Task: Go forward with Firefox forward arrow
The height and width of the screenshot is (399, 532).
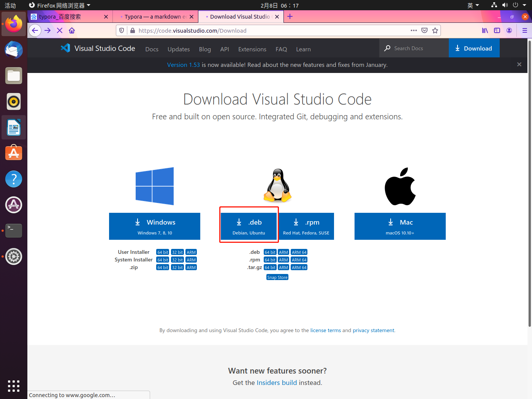Action: point(47,30)
